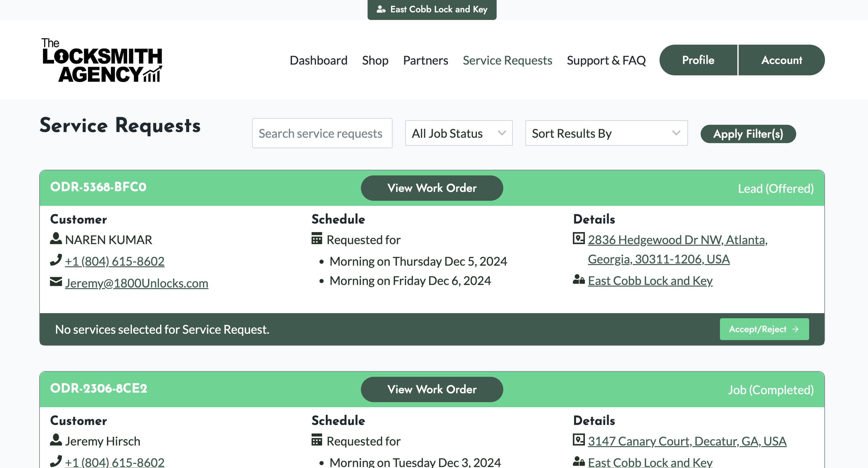This screenshot has height=468, width=868.
Task: Click the envelope icon beside Jeremy@1800Unlocks.com
Action: pyautogui.click(x=55, y=282)
